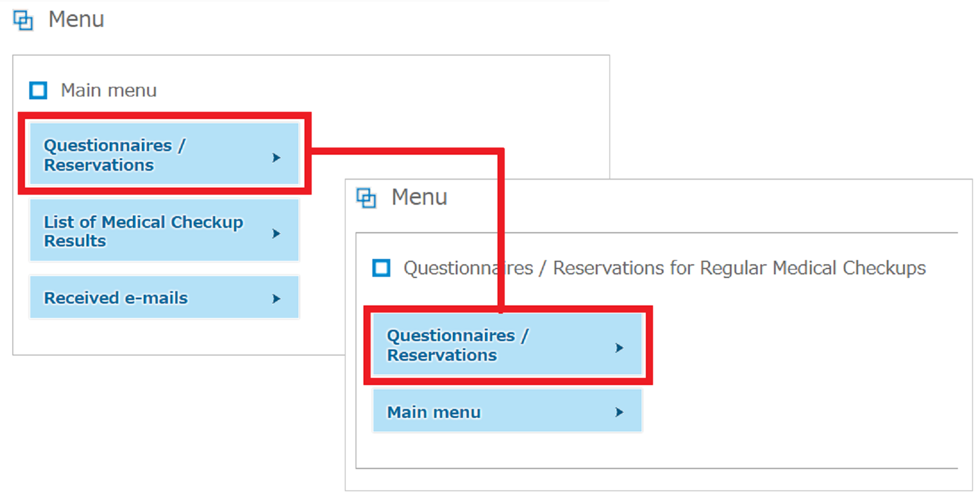Viewport: 980px width, 500px height.
Task: Click the Menu title text in the second panel
Action: coord(419,197)
